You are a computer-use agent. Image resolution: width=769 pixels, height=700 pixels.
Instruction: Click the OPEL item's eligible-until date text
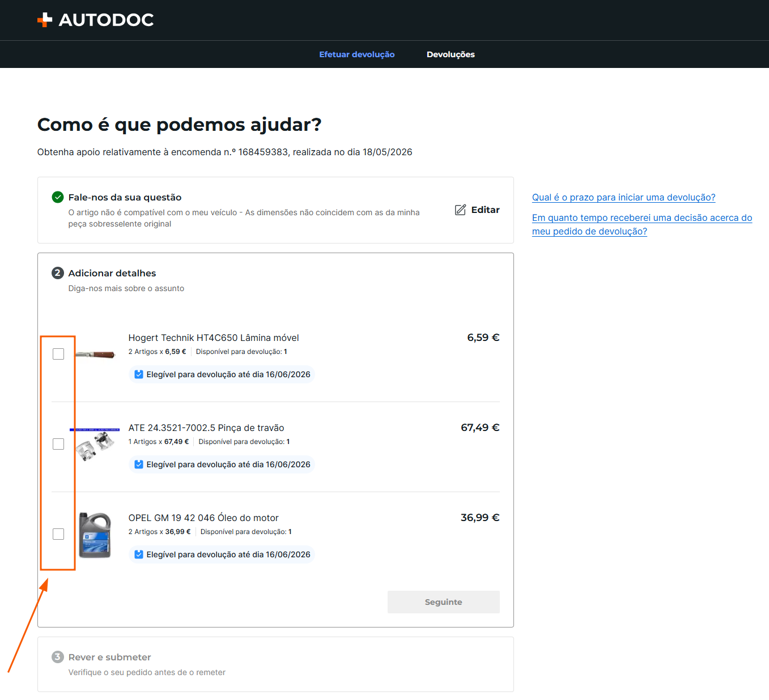pyautogui.click(x=228, y=554)
